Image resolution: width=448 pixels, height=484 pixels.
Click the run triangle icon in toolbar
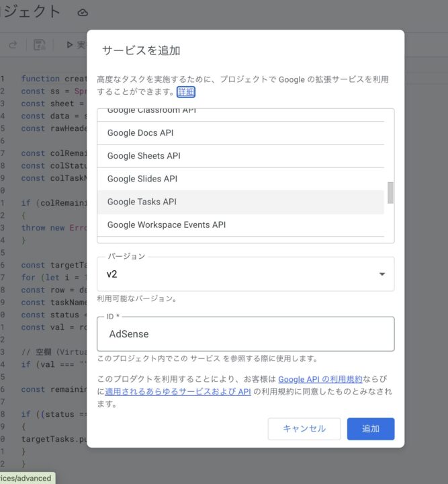click(69, 45)
